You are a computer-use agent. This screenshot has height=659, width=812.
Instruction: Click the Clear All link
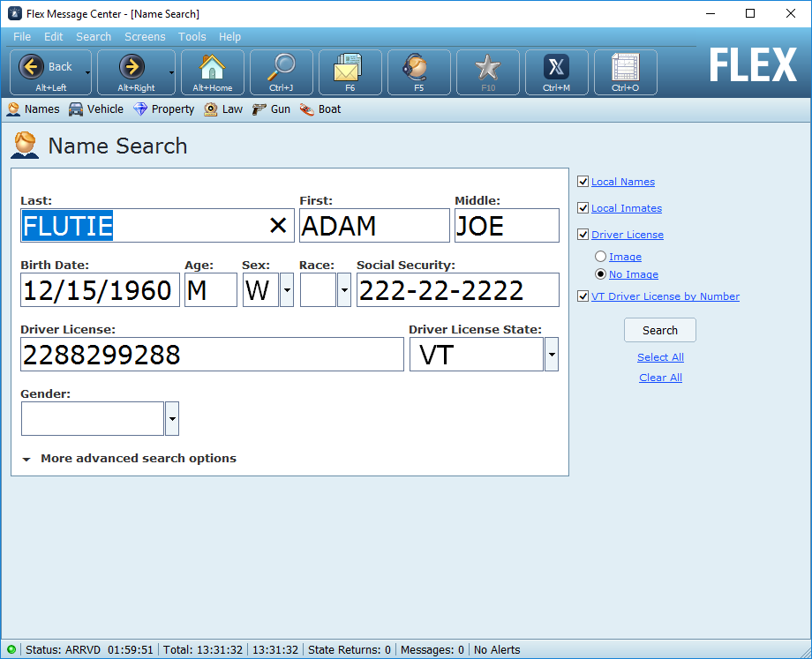pyautogui.click(x=660, y=378)
